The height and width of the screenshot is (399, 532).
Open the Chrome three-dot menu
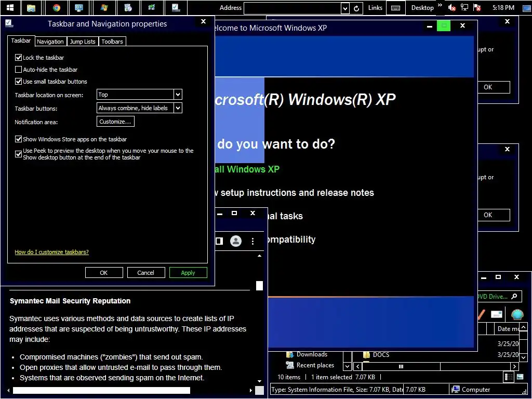(x=252, y=241)
